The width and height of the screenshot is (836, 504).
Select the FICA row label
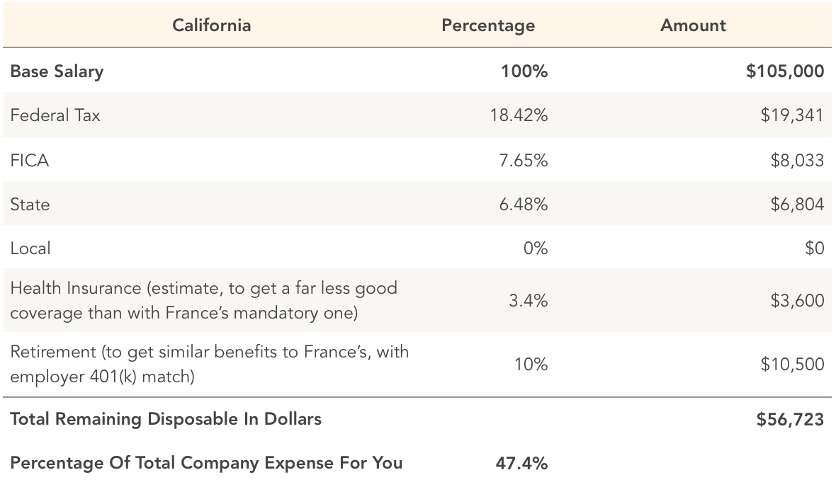(30, 161)
